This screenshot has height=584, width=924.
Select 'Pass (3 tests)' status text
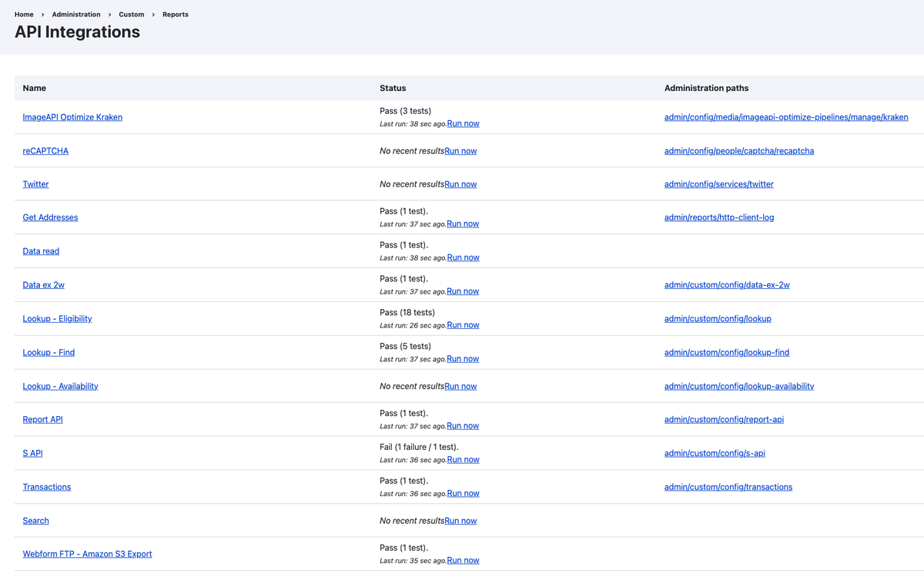pos(405,111)
